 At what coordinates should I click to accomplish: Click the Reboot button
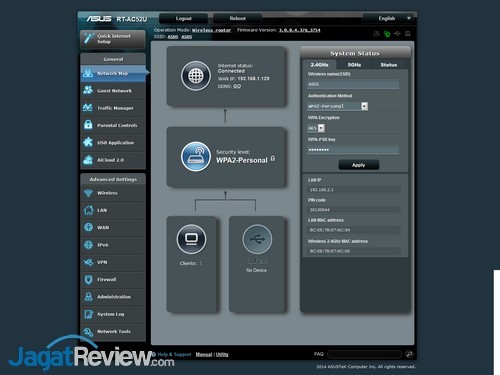[x=237, y=18]
